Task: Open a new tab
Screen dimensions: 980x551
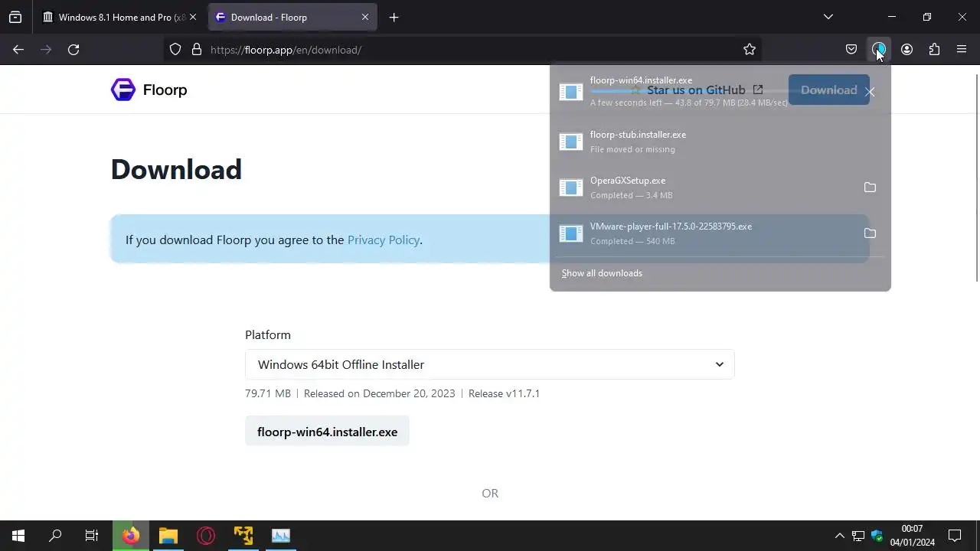Action: (394, 17)
